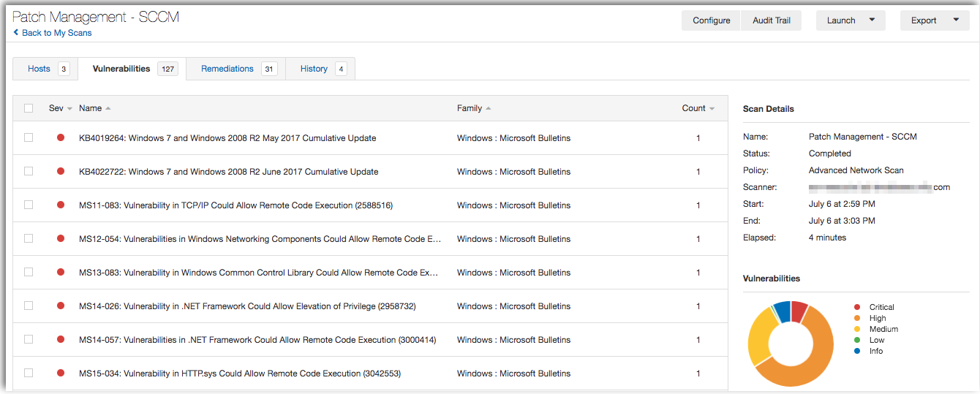Click the Patch Management - SCCM page title

[96, 16]
